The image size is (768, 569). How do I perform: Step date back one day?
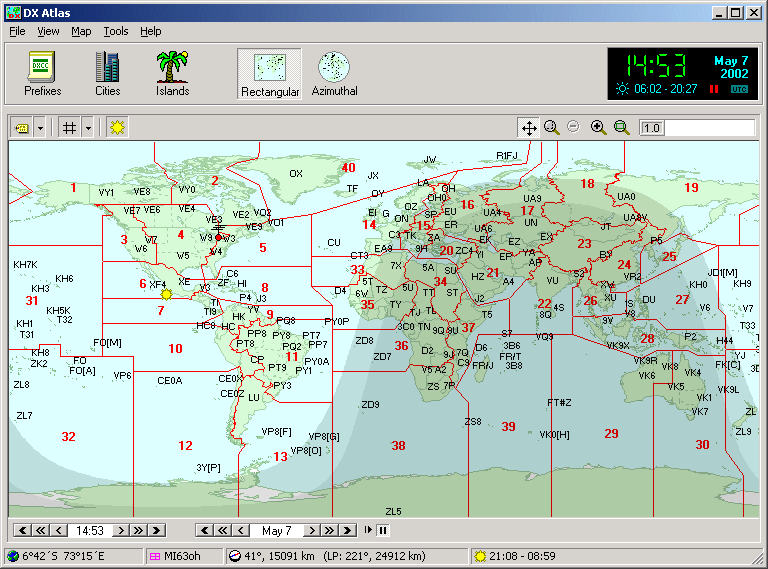[241, 530]
